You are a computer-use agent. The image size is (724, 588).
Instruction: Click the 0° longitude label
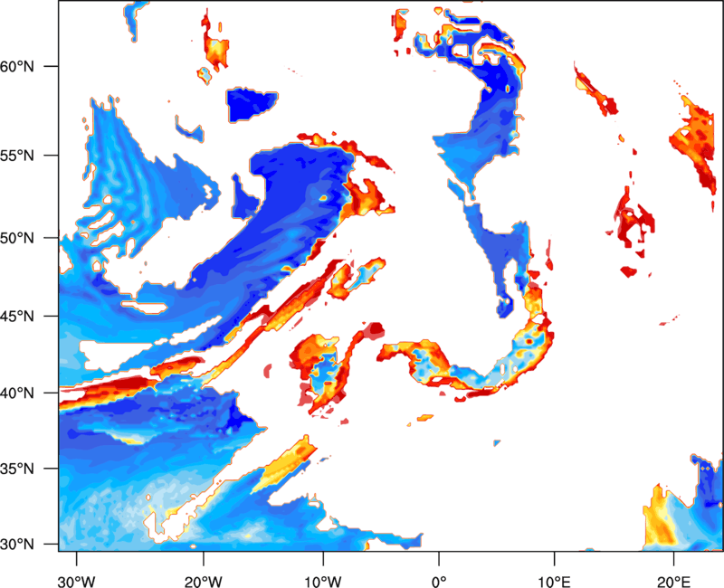439,582
